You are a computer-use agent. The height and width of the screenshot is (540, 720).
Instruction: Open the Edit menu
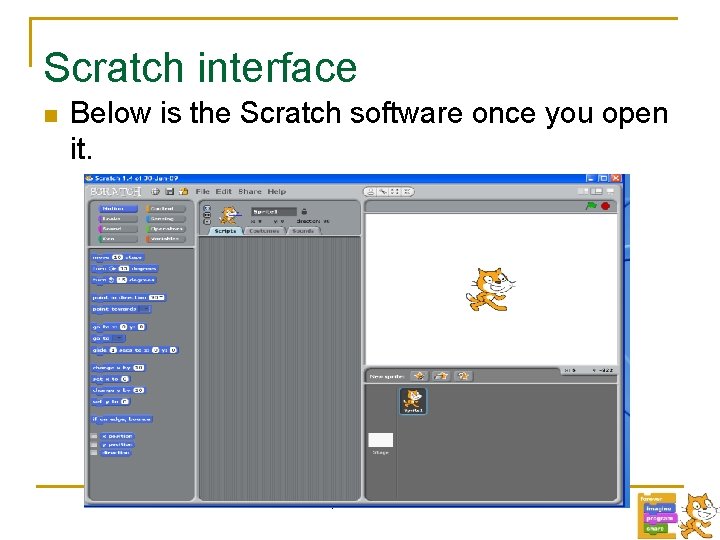coord(224,191)
